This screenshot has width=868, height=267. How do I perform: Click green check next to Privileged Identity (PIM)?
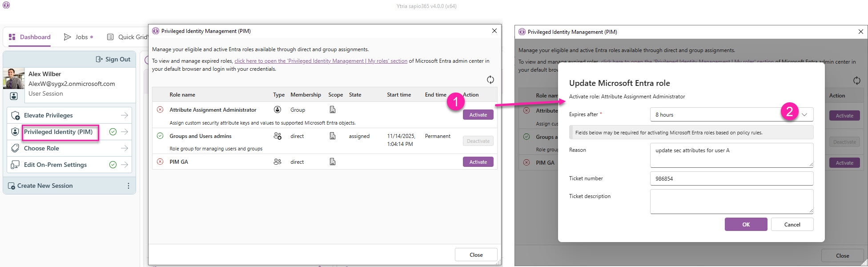[x=113, y=132]
